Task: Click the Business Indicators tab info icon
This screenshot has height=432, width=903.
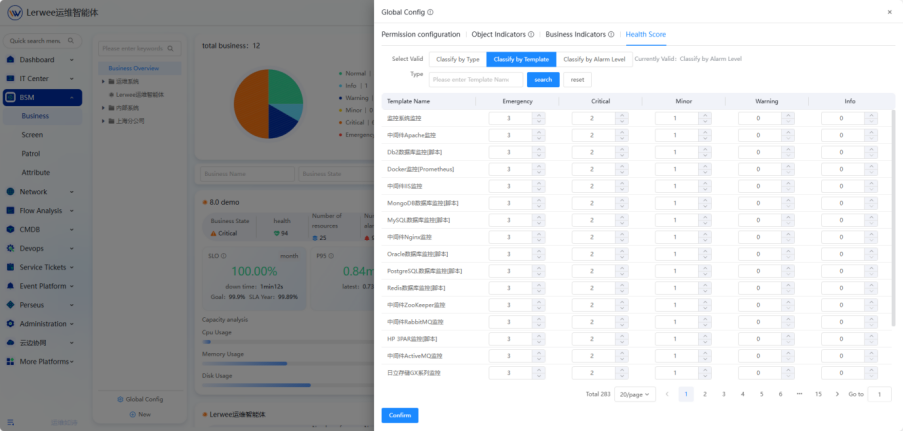Action: click(609, 35)
